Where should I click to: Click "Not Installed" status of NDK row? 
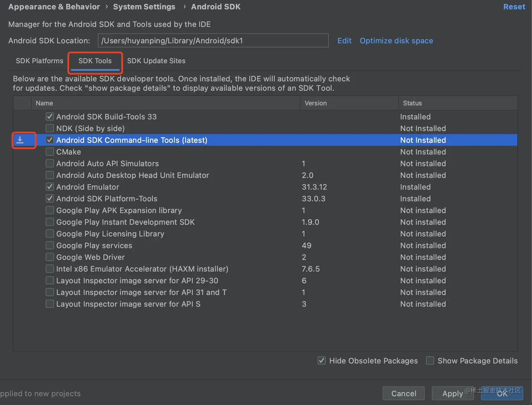pos(423,128)
